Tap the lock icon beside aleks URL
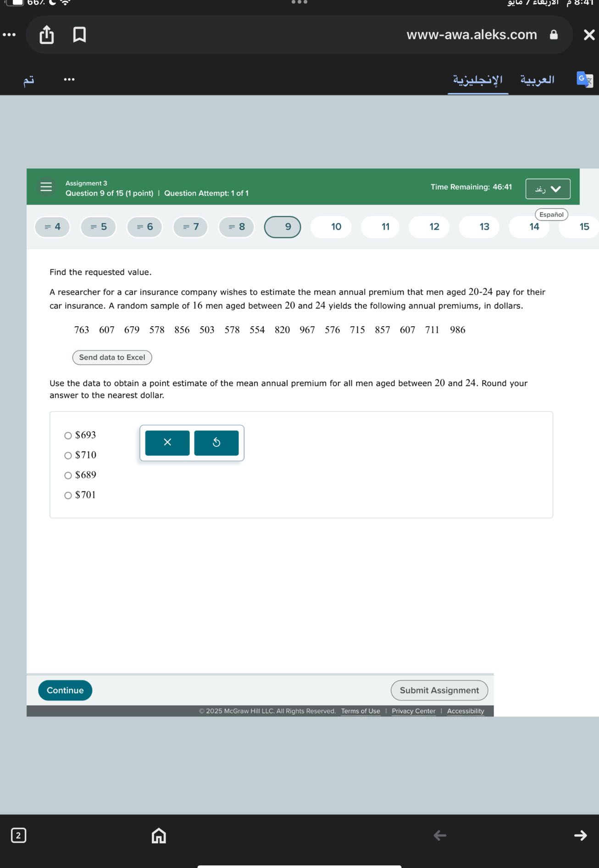Viewport: 599px width, 868px height. (x=554, y=35)
